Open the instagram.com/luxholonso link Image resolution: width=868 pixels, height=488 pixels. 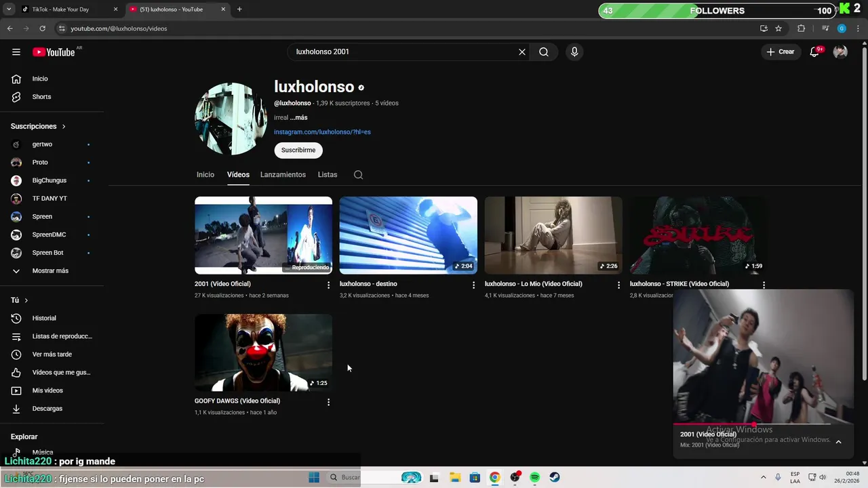pos(322,132)
